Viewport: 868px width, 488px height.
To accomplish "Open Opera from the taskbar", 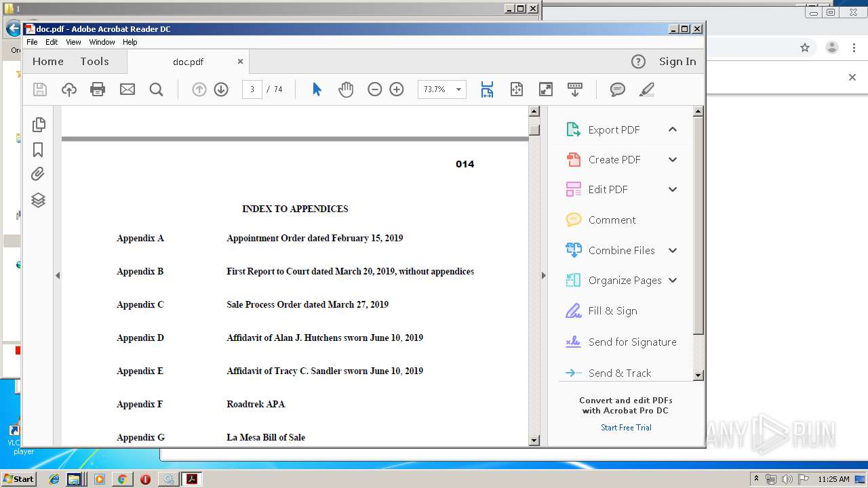I will coord(145,479).
